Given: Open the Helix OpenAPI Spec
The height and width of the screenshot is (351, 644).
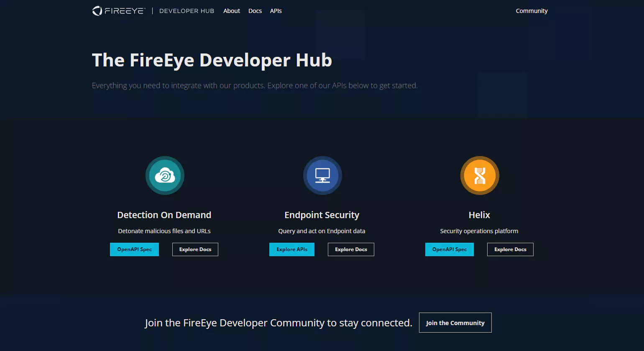Looking at the screenshot, I should 450,249.
